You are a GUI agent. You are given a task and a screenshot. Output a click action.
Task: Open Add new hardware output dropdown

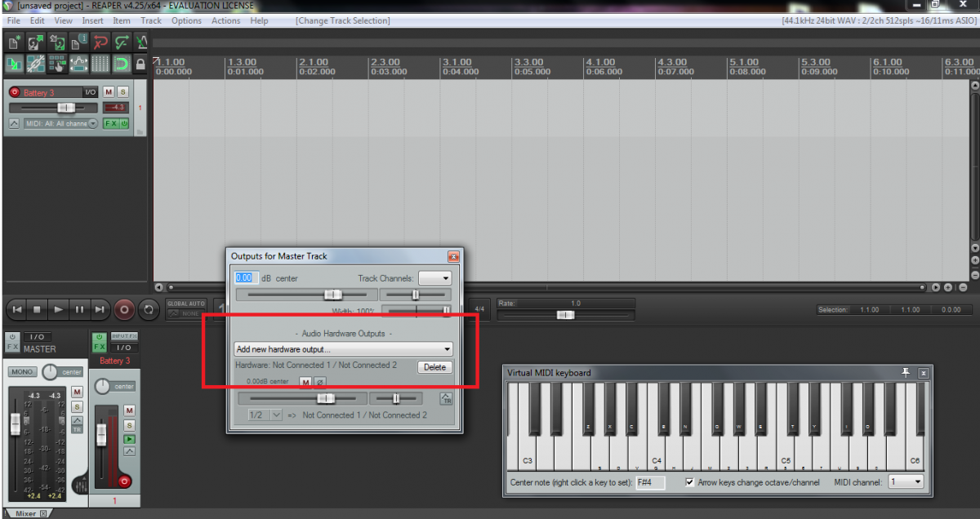pyautogui.click(x=343, y=349)
